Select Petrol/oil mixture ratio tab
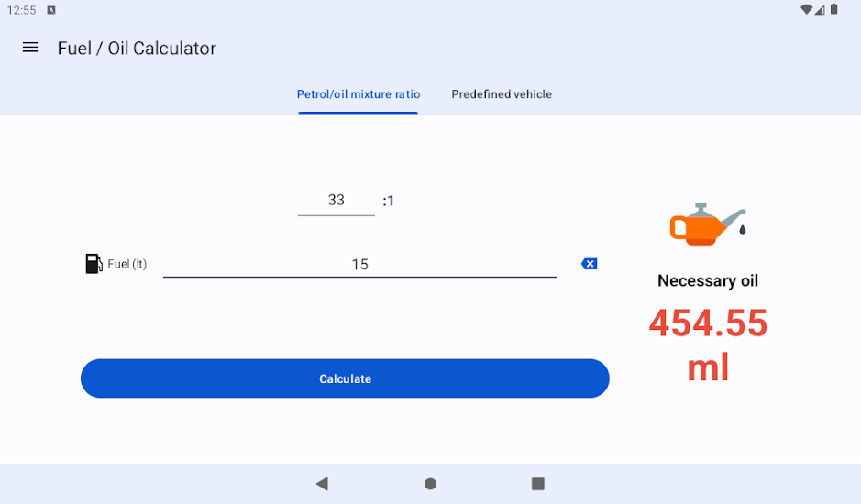The width and height of the screenshot is (861, 504). (359, 94)
